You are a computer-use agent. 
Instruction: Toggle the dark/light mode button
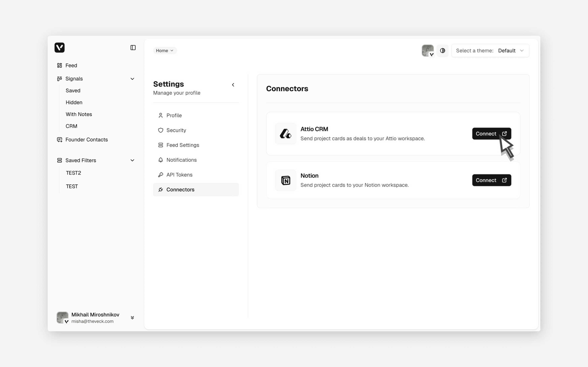(442, 50)
